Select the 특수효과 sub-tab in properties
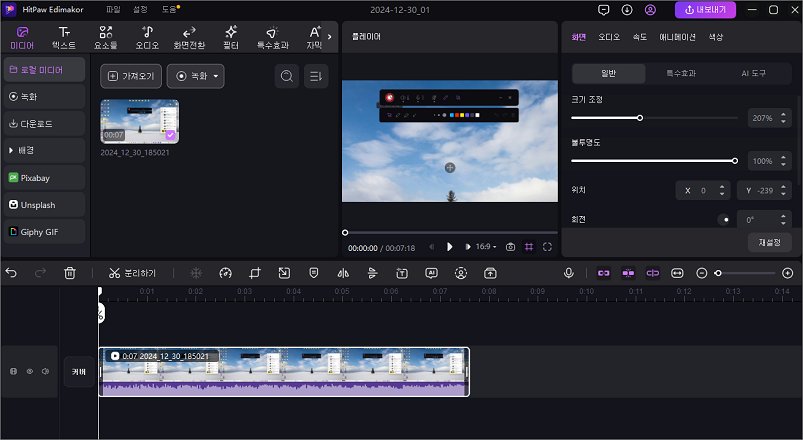This screenshot has width=803, height=440. point(681,74)
